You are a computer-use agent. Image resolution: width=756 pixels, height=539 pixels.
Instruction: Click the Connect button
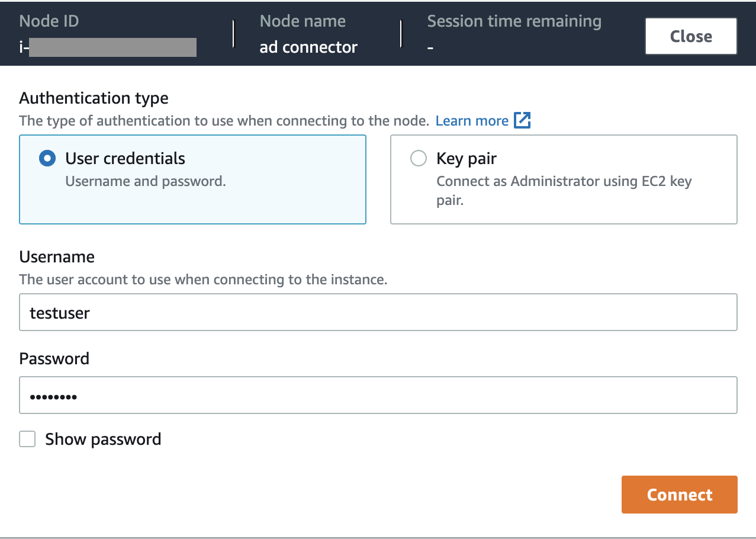point(679,495)
